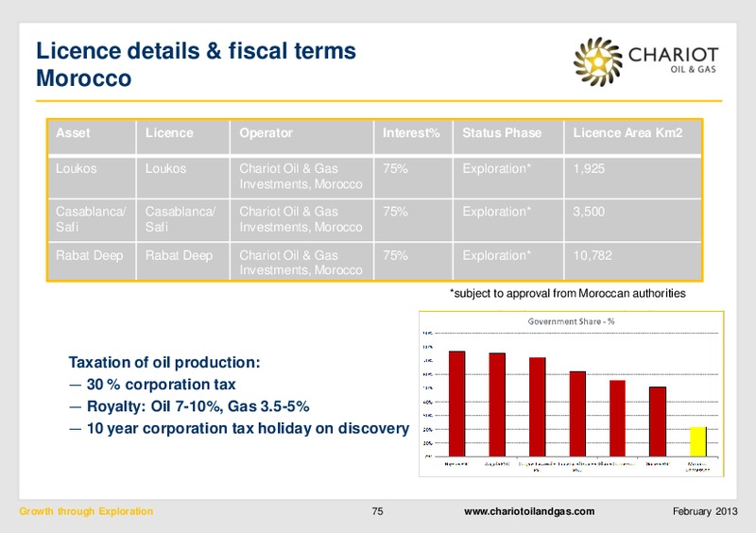Click the 'Interest%' column header
This screenshot has width=756, height=533.
(413, 137)
